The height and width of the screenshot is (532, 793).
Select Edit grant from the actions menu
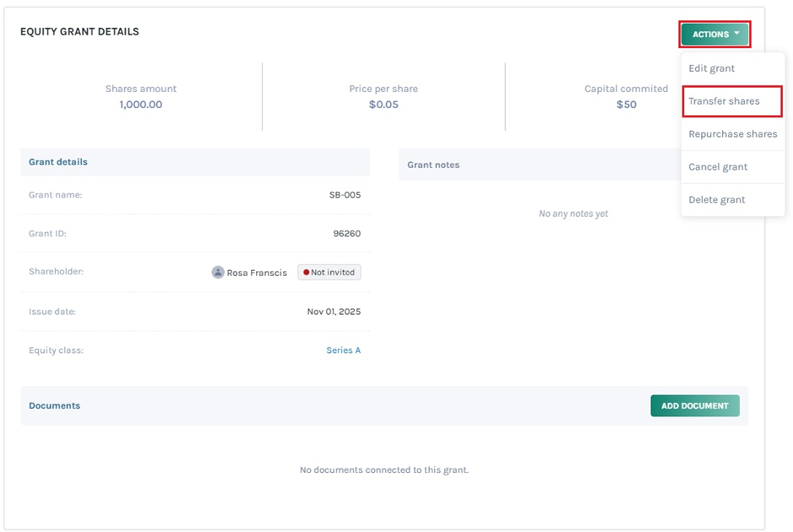pos(711,68)
